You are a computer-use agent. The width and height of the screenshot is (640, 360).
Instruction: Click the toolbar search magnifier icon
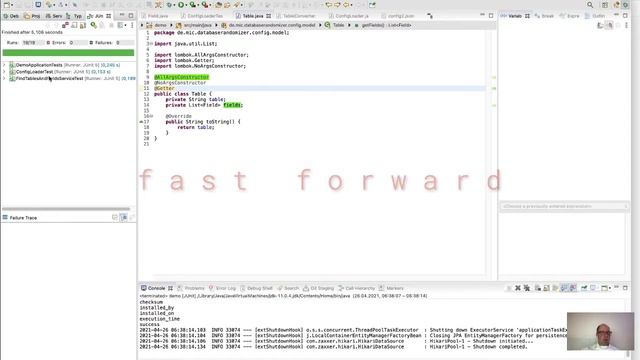point(590,5)
